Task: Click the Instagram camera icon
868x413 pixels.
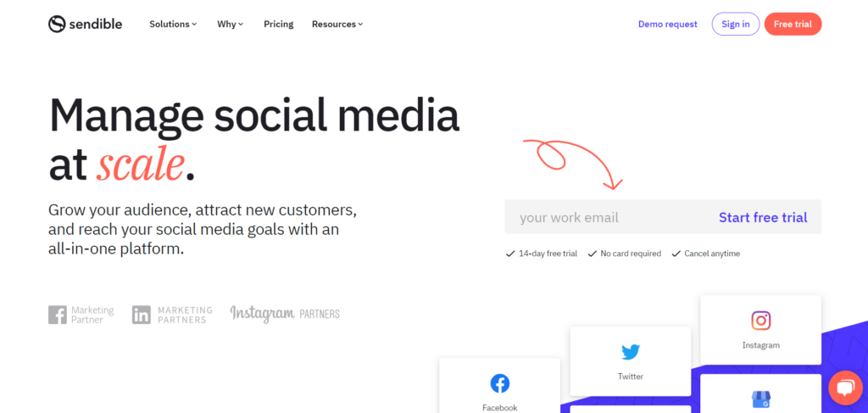Action: [760, 321]
